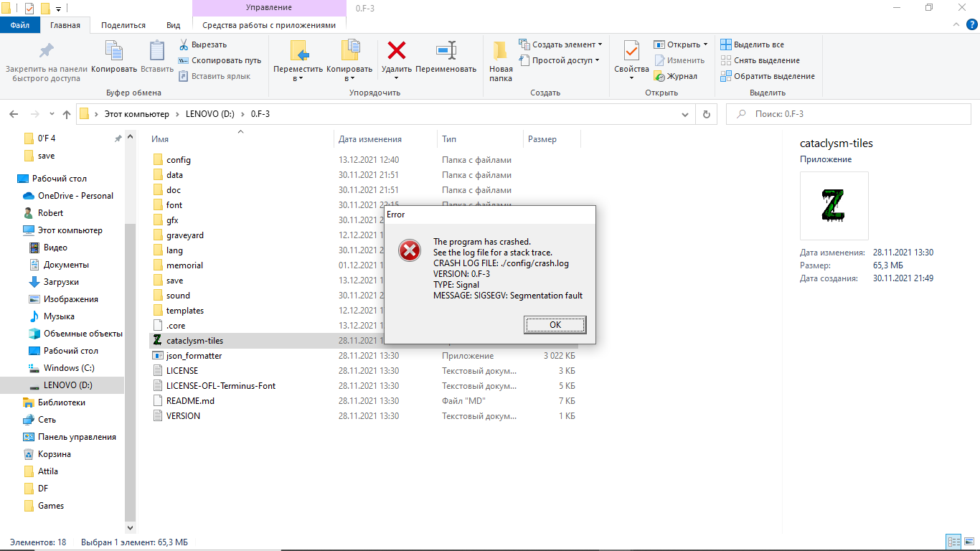The height and width of the screenshot is (551, 980).
Task: Click Снять выделение
Action: (760, 60)
